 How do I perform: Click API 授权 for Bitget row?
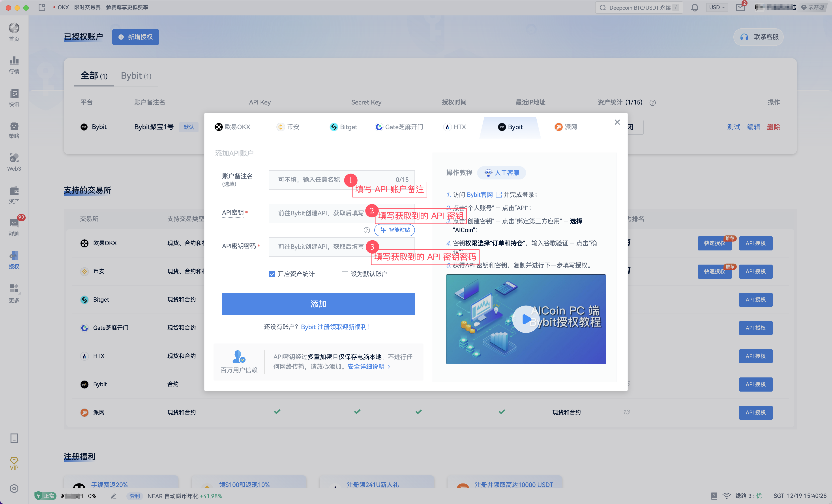(x=755, y=300)
